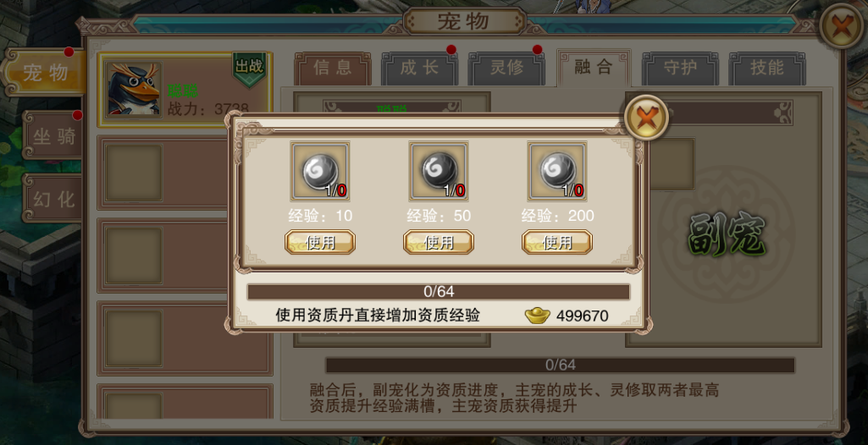The image size is (868, 445).
Task: Click the gold ingot currency icon
Action: point(538,316)
